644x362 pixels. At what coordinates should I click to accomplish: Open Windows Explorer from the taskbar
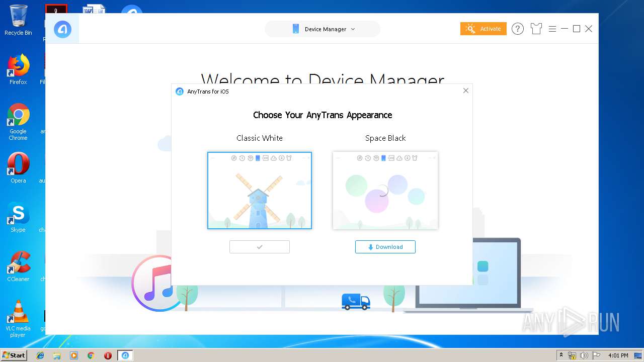[57, 355]
